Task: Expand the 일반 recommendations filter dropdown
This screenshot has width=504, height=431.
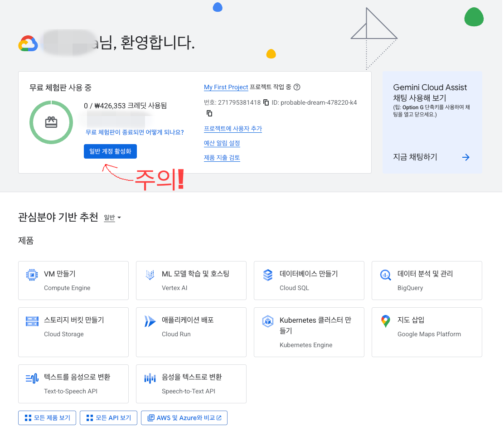Action: 111,218
